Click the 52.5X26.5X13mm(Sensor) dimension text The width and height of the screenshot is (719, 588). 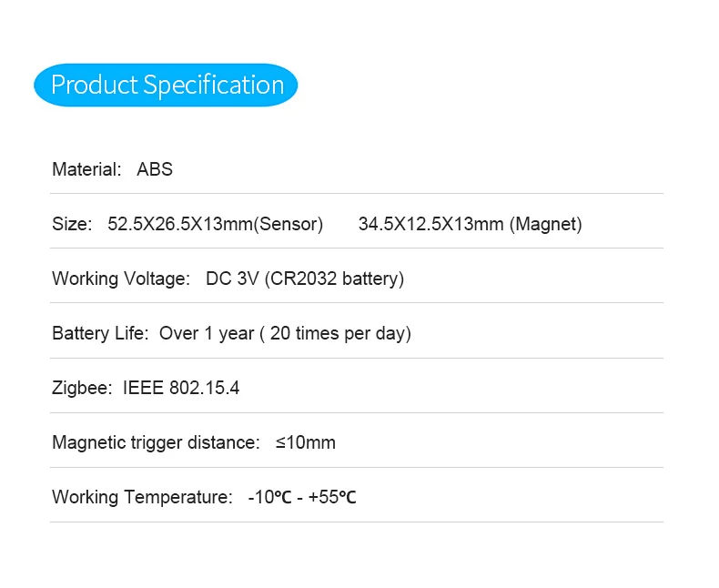(x=216, y=224)
